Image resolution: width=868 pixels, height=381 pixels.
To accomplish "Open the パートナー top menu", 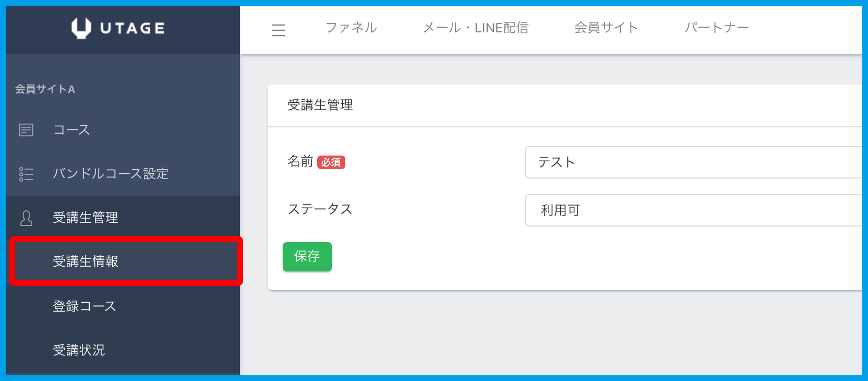I will (x=717, y=28).
